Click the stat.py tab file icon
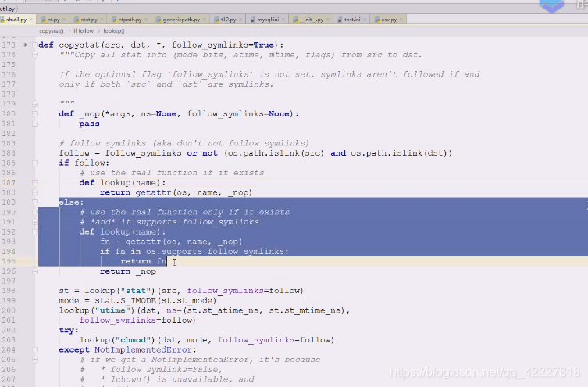This screenshot has height=387, width=588. tap(77, 20)
